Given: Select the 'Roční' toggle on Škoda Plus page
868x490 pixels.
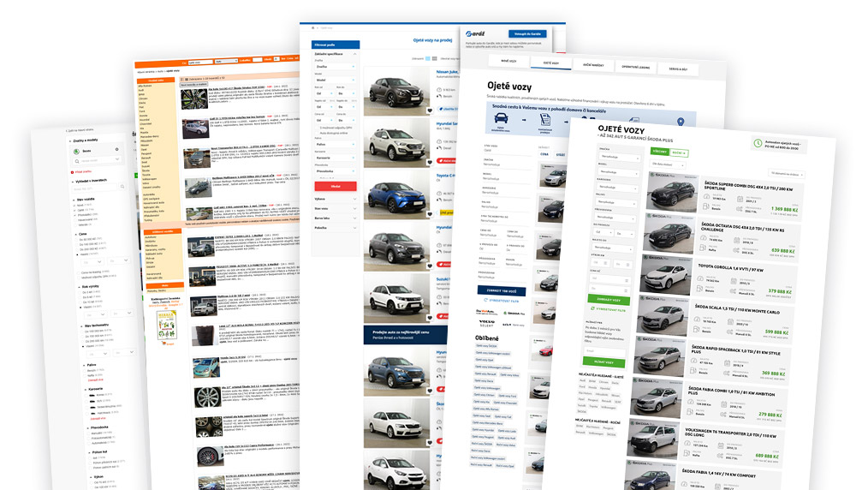Looking at the screenshot, I should [x=679, y=152].
